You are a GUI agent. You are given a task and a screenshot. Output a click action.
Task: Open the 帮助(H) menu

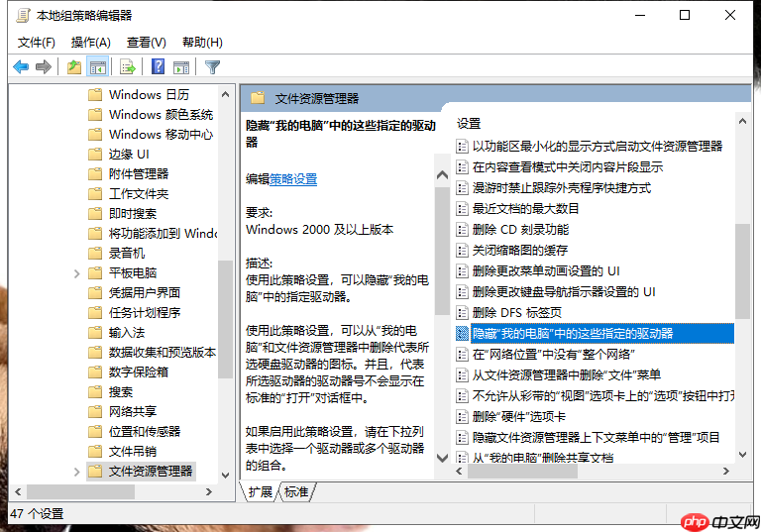[202, 43]
